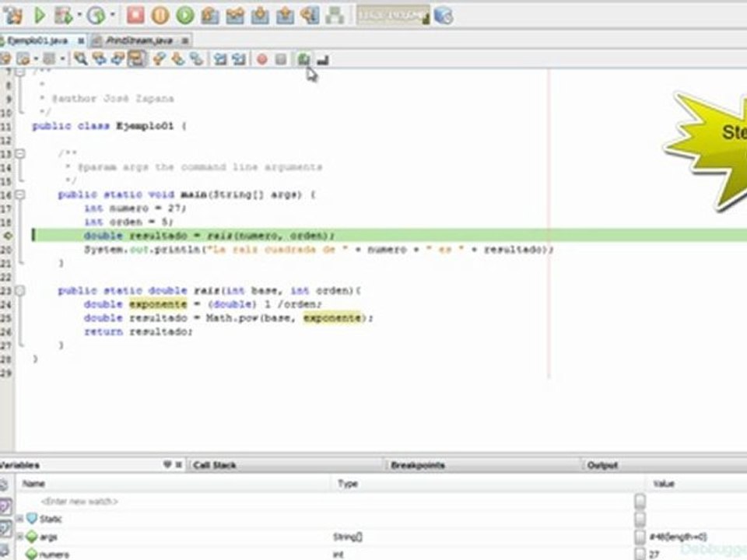Select the numero variable row

[373, 555]
